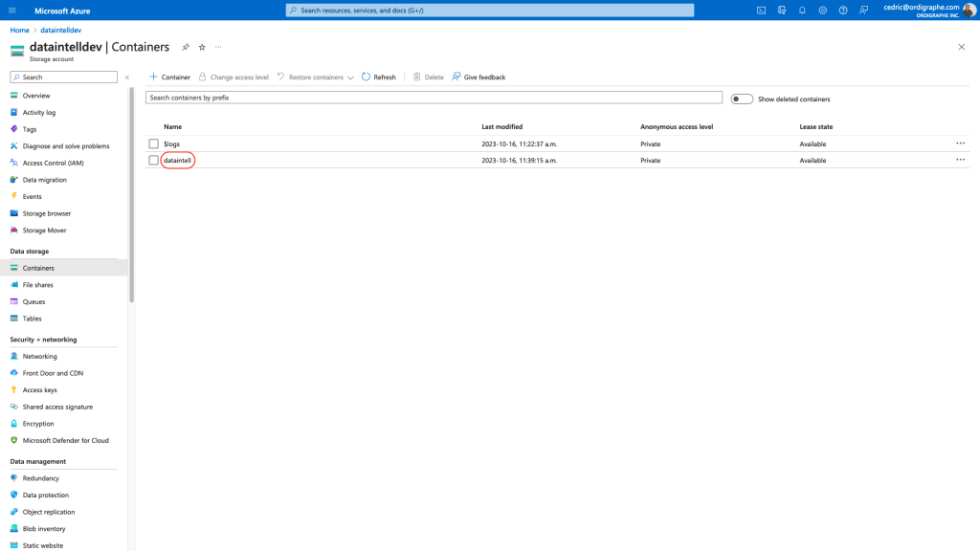Open context menu for dataintell row
The height and width of the screenshot is (551, 980).
(x=961, y=160)
